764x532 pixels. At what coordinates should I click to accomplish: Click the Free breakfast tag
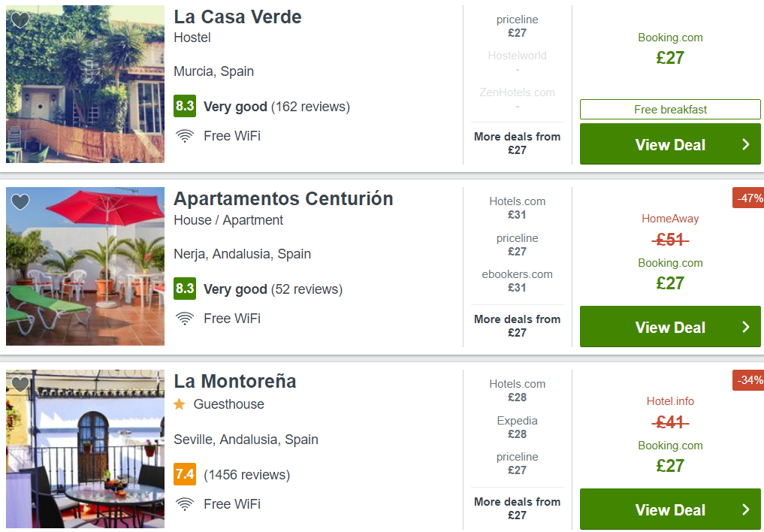[x=670, y=110]
